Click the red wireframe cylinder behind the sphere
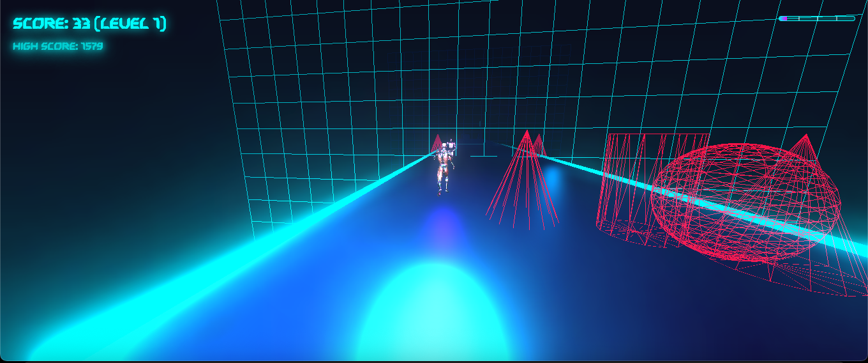Screen dimensions: 868x363 click(x=622, y=185)
